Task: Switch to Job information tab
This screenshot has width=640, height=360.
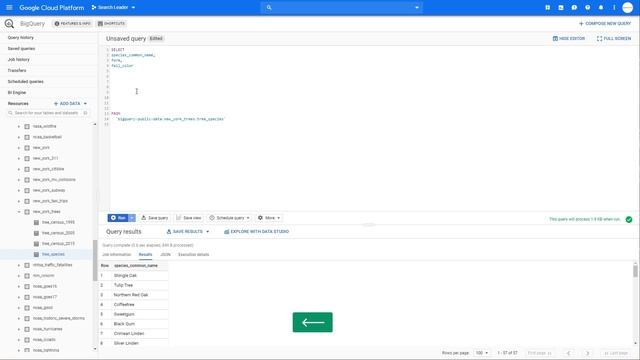Action: (x=117, y=255)
